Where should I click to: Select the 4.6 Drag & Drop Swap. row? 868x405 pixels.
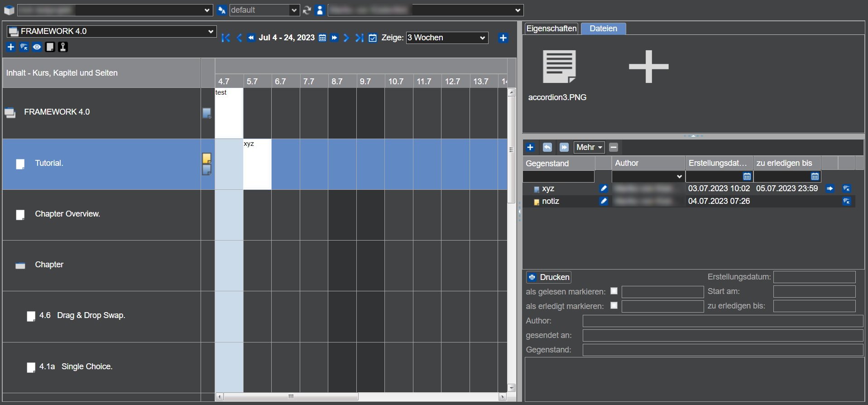point(101,316)
